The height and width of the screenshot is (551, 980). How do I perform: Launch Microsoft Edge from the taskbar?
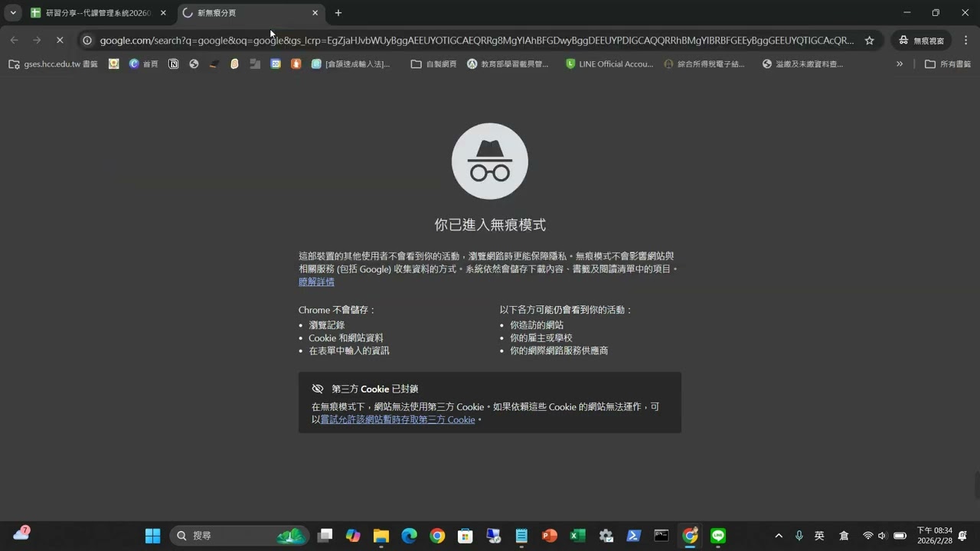coord(410,536)
